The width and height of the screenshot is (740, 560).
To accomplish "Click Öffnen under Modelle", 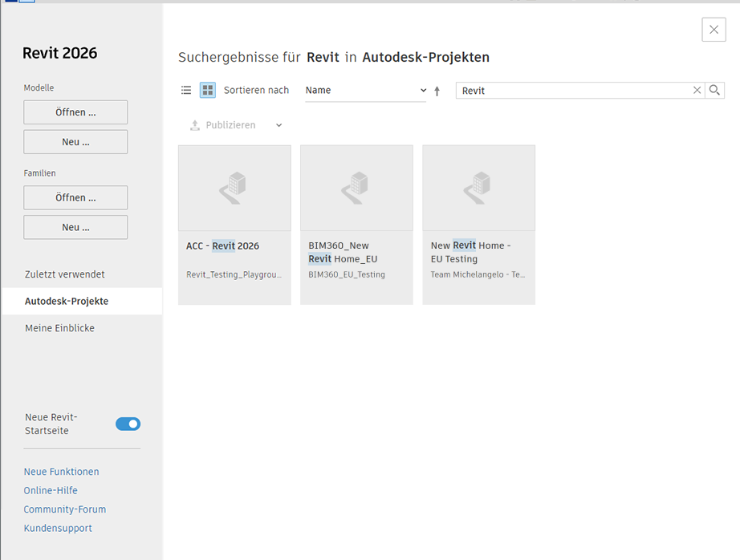I will tap(75, 112).
